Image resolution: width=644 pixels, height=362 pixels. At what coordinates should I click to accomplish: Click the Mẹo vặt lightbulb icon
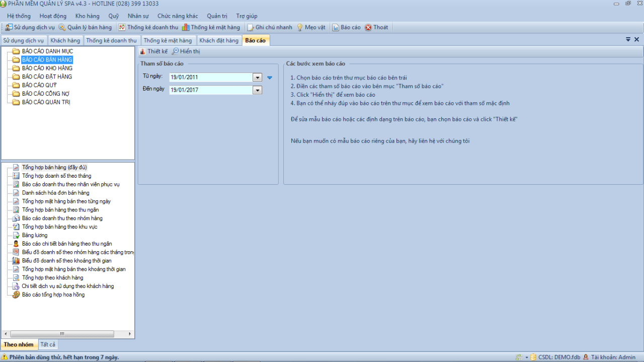click(300, 27)
